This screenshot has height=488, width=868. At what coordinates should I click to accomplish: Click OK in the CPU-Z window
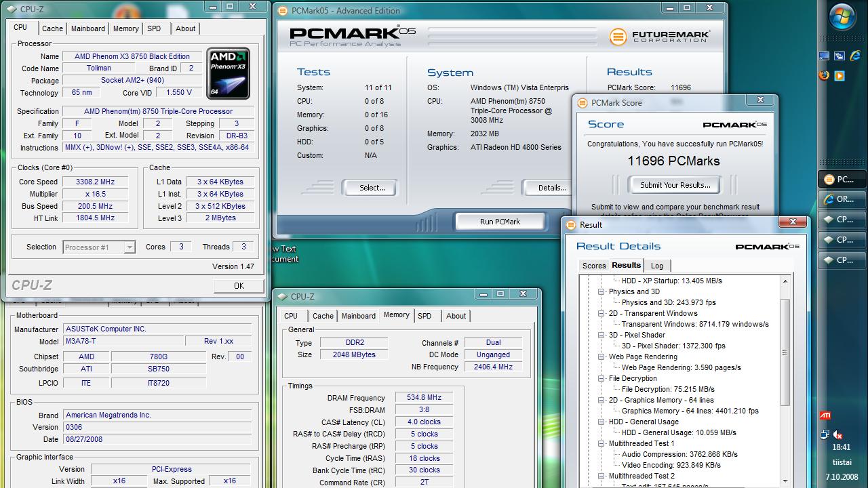pyautogui.click(x=239, y=286)
